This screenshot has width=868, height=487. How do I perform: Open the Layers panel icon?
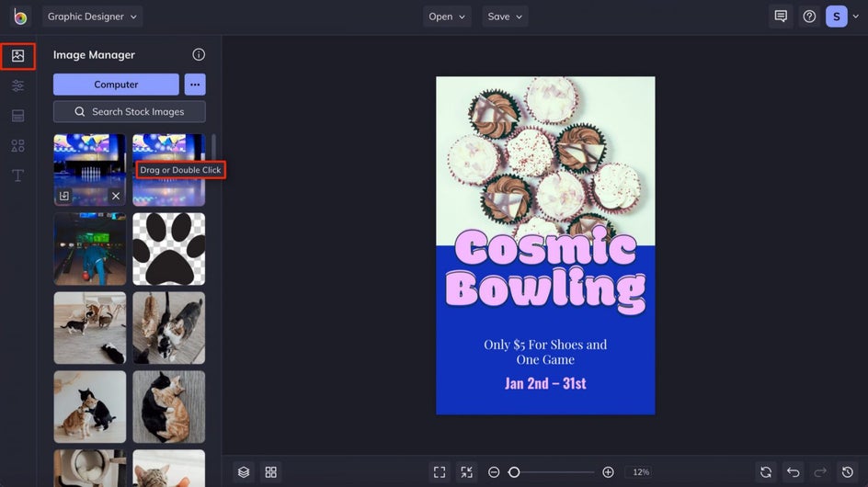point(244,472)
